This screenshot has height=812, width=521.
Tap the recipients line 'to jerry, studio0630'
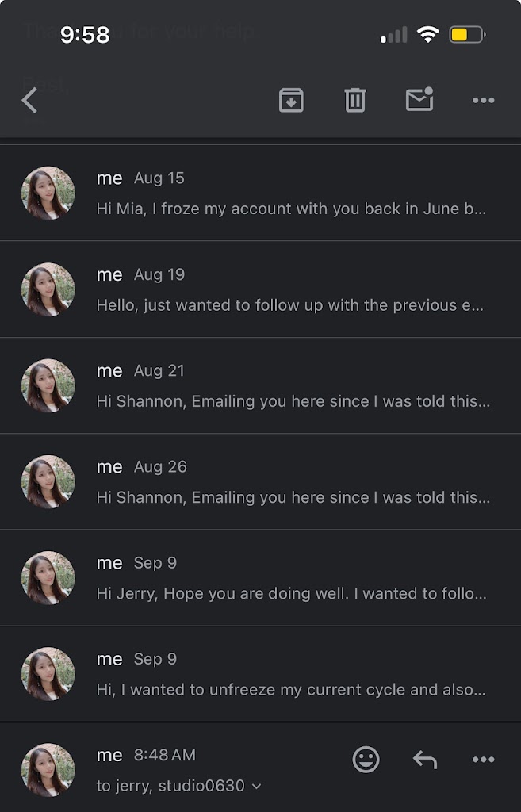point(170,786)
